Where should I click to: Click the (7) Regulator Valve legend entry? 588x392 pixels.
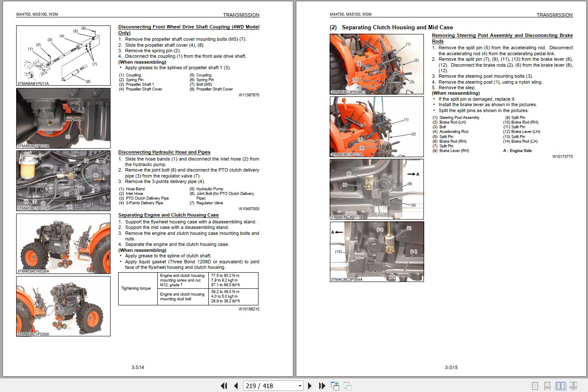pyautogui.click(x=206, y=203)
